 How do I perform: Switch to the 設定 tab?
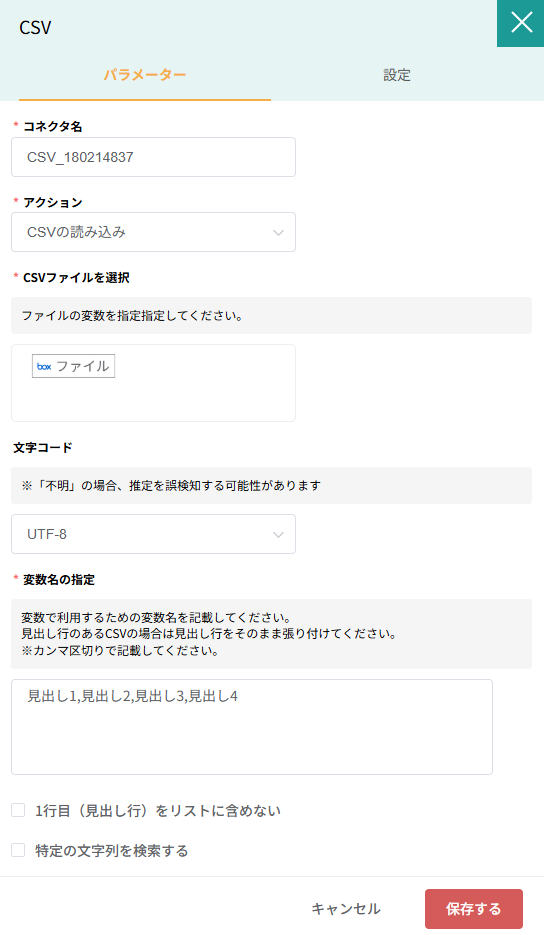[397, 75]
